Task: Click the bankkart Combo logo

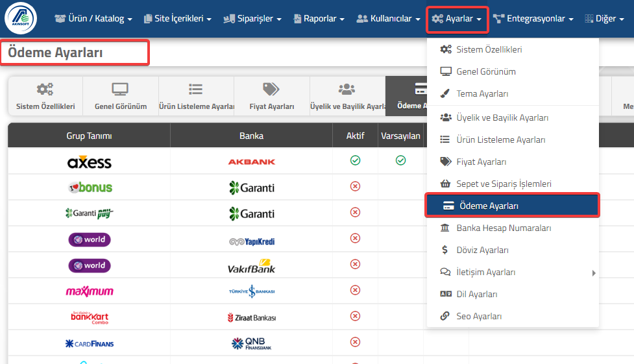Action: (90, 317)
